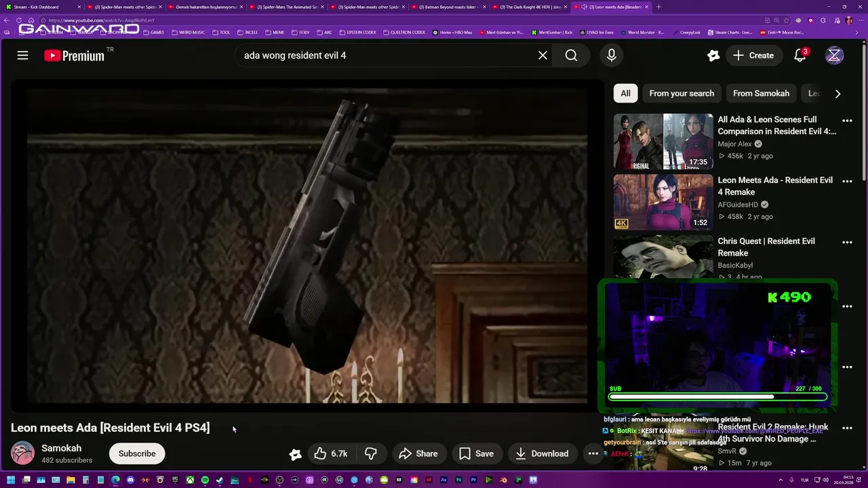Start voice search with the microphone

[612, 56]
